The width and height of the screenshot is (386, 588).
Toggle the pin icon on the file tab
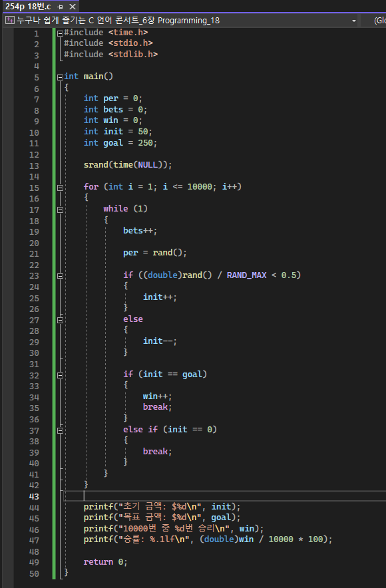click(x=60, y=7)
